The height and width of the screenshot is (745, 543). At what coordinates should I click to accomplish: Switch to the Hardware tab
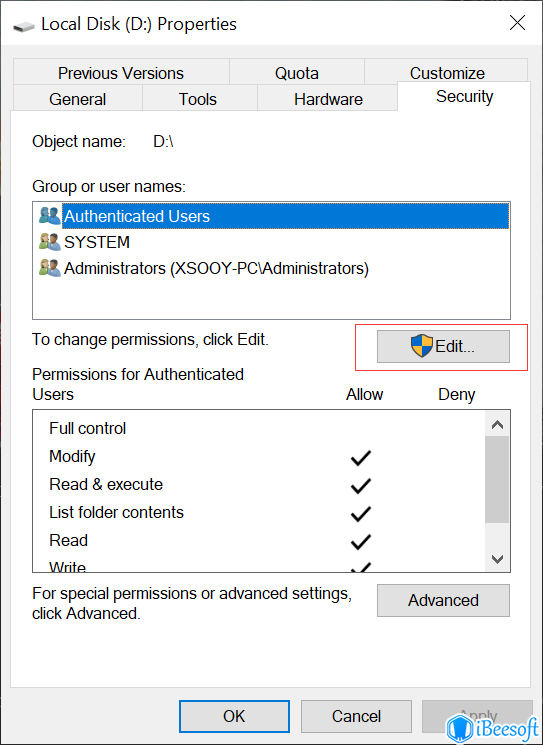pyautogui.click(x=328, y=99)
